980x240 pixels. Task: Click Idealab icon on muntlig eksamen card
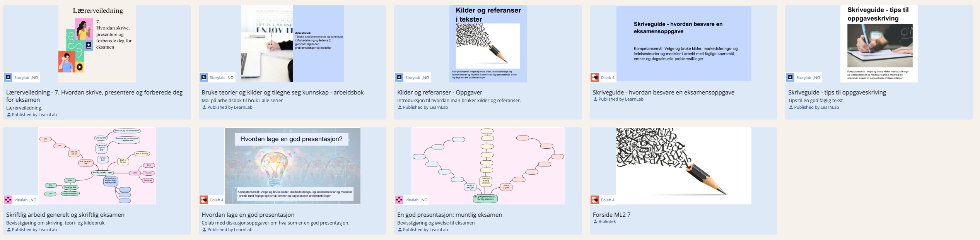400,200
